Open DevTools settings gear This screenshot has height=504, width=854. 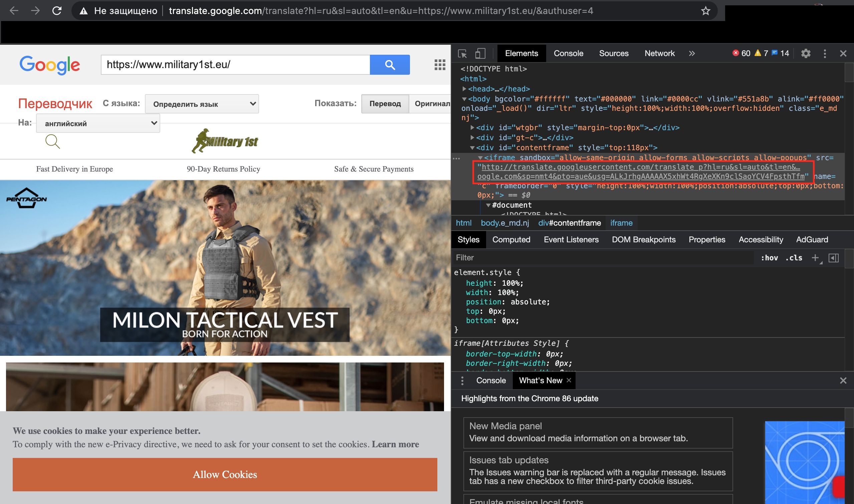point(806,53)
